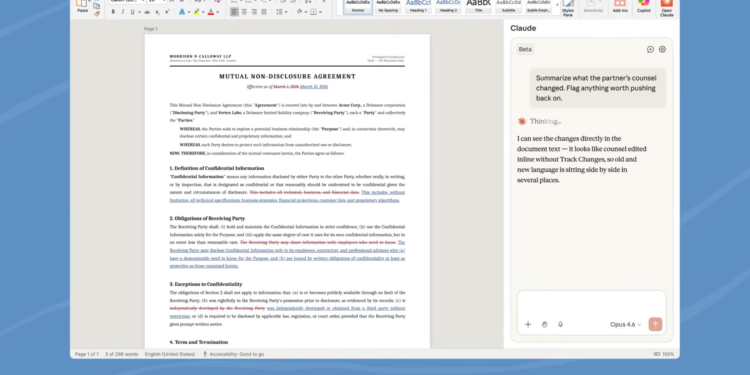Apply the Text Effects blue A icon
Viewport: 750px width, 375px height.
[182, 12]
